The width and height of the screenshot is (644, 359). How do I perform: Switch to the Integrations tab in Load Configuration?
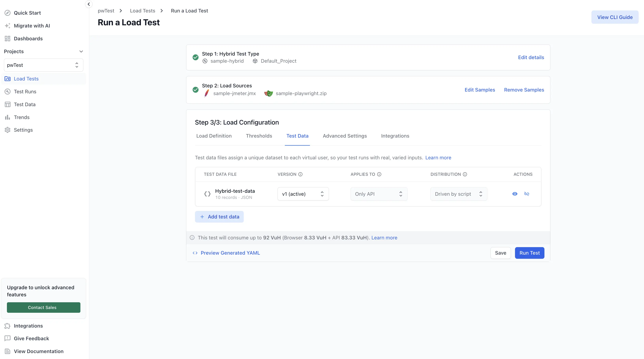pos(395,136)
